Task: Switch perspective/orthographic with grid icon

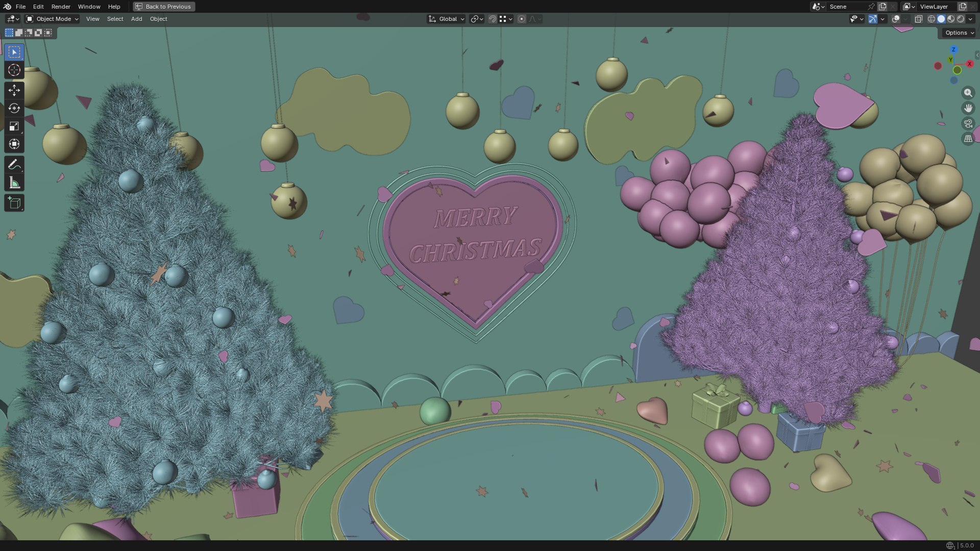Action: pyautogui.click(x=968, y=139)
